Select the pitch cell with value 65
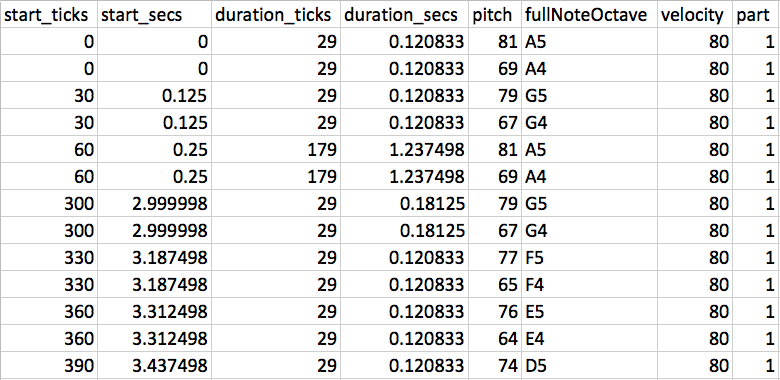The image size is (780, 380). click(494, 285)
